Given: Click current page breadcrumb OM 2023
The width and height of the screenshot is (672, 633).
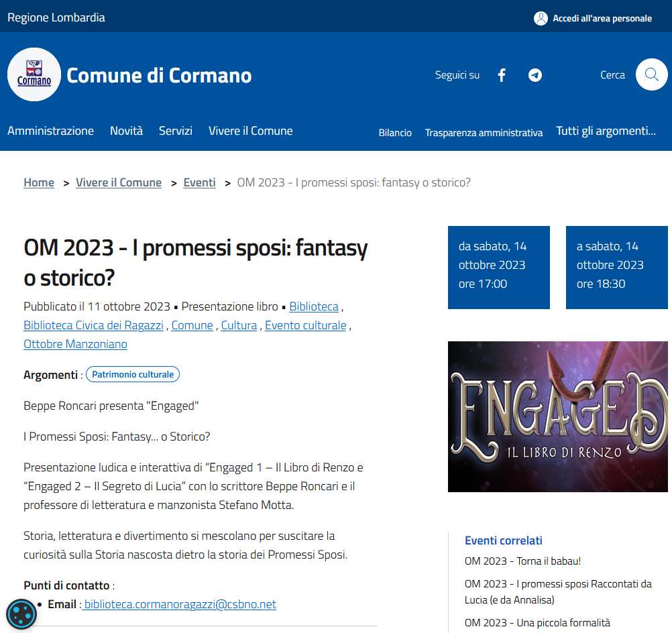Looking at the screenshot, I should [354, 182].
